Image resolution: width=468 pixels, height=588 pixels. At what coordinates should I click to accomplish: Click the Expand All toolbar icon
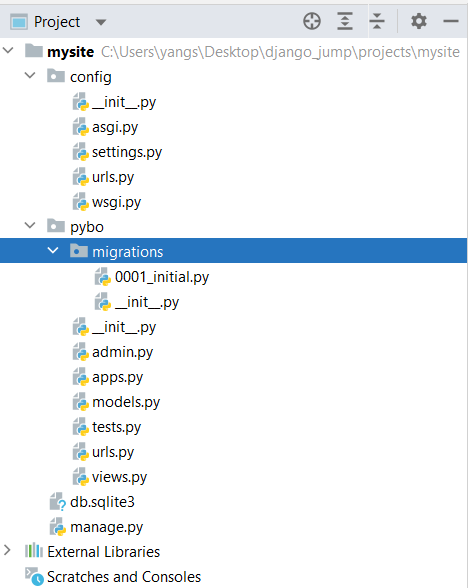coord(345,21)
